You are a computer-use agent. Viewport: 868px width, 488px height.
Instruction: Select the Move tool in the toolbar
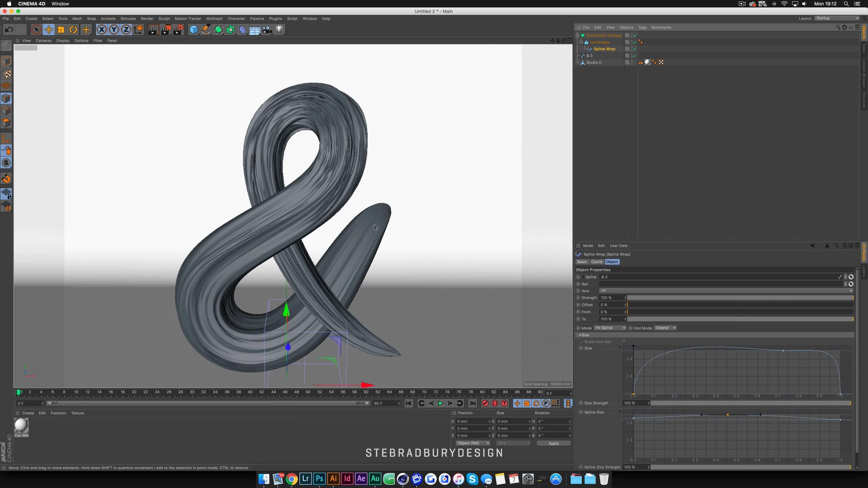[x=49, y=30]
